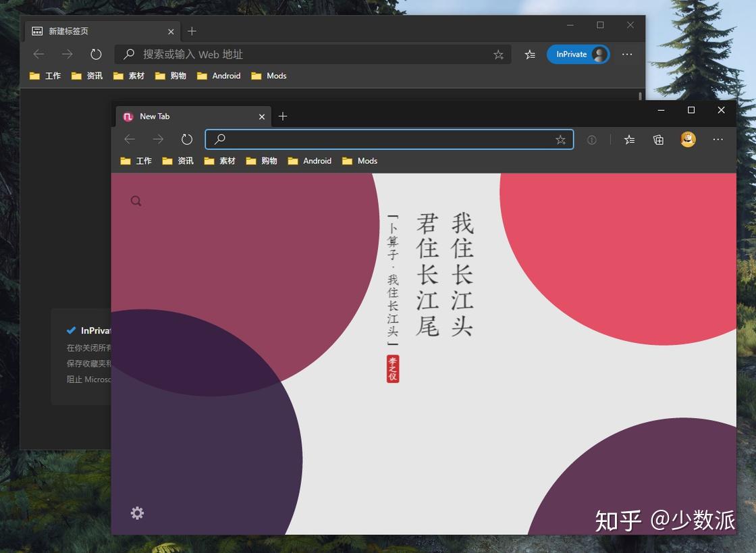Minimize the front New Tab window

661,111
